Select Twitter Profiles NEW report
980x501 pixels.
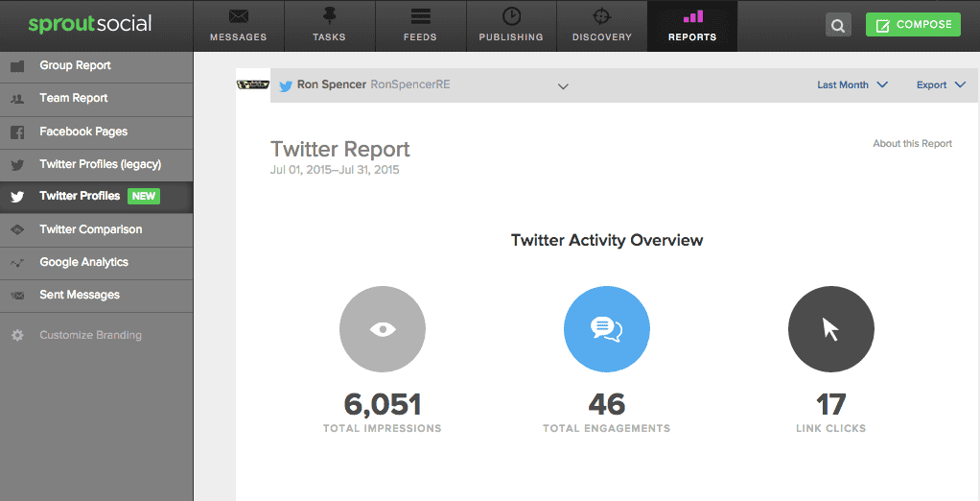click(96, 197)
